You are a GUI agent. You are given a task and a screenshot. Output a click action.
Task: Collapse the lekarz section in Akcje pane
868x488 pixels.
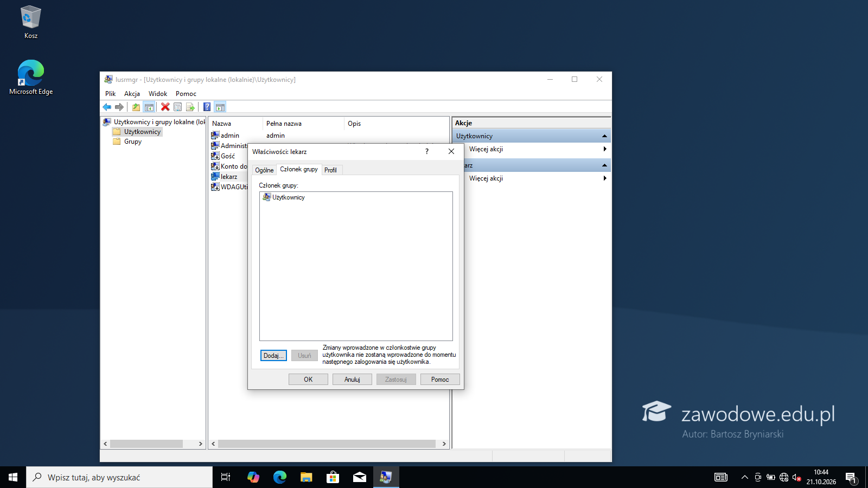(x=604, y=165)
